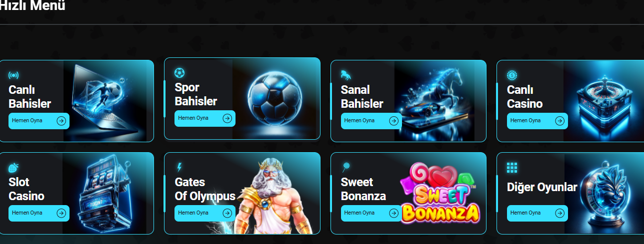Select the Zeus character artwork
The height and width of the screenshot is (244, 644).
[272, 197]
